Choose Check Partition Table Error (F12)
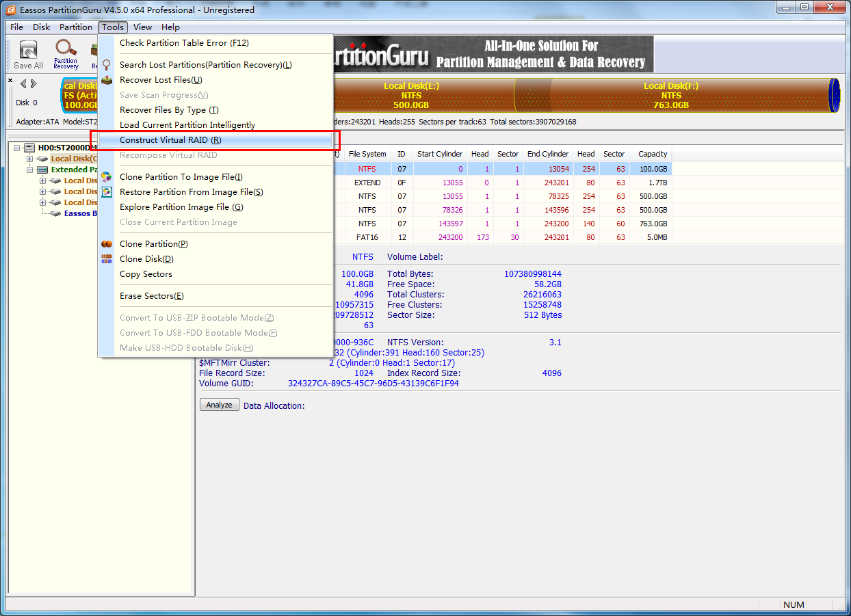Viewport: 851px width, 616px height. (x=215, y=43)
